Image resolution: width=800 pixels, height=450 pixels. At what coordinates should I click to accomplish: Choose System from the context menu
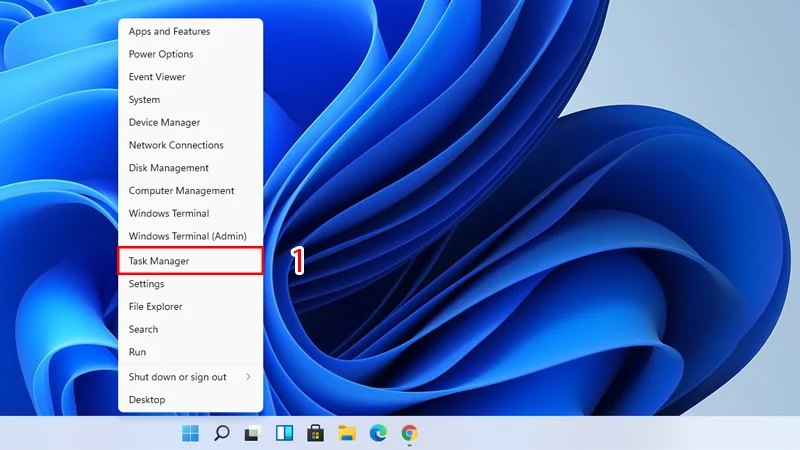pos(190,99)
